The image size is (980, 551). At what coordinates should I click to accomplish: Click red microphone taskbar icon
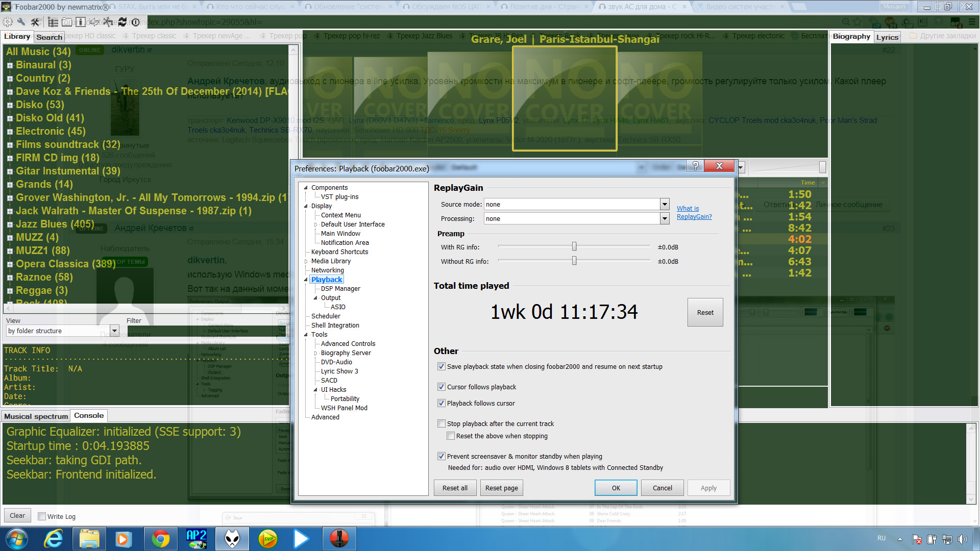pyautogui.click(x=339, y=539)
